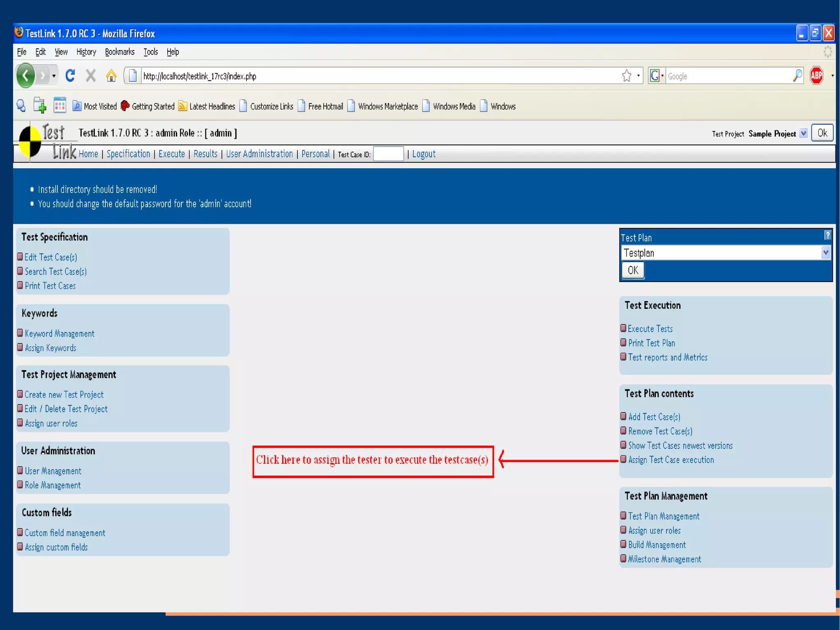The width and height of the screenshot is (840, 630).
Task: Open the Free Hotmail bookmark
Action: [x=320, y=106]
